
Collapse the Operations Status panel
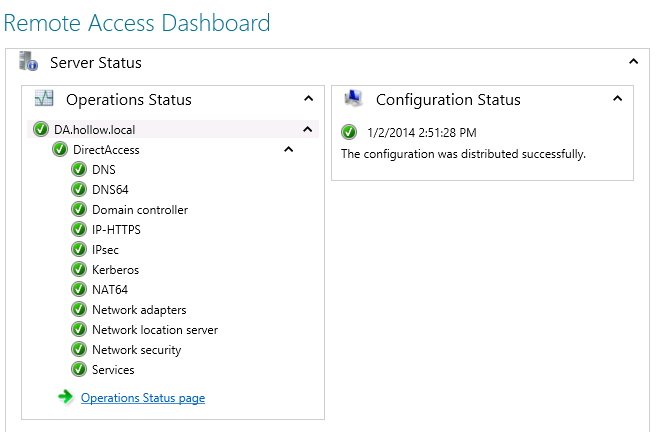click(308, 99)
